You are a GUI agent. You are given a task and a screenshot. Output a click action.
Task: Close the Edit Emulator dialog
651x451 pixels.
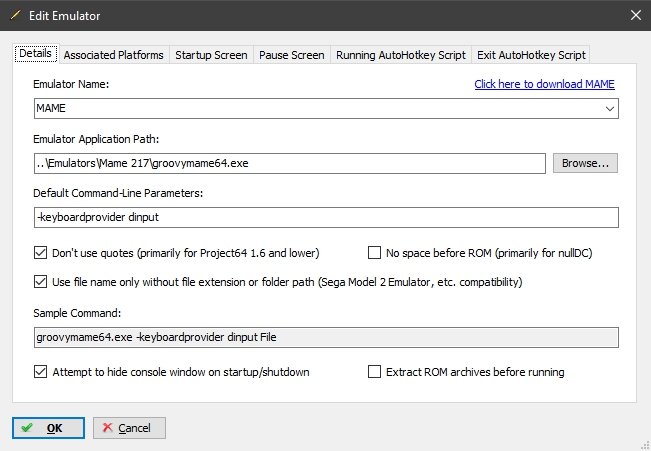tap(634, 15)
